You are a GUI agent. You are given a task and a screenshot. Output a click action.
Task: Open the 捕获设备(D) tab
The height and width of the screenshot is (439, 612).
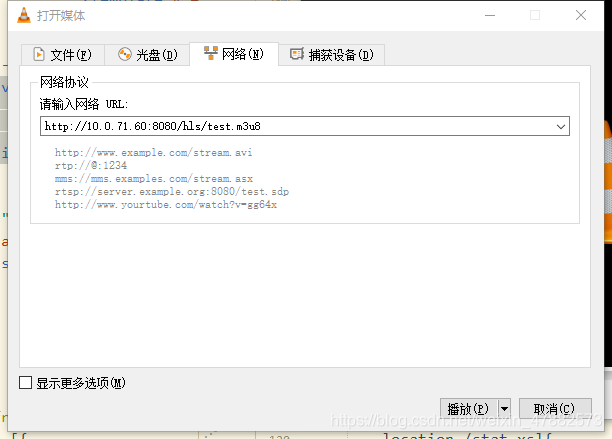(x=331, y=55)
